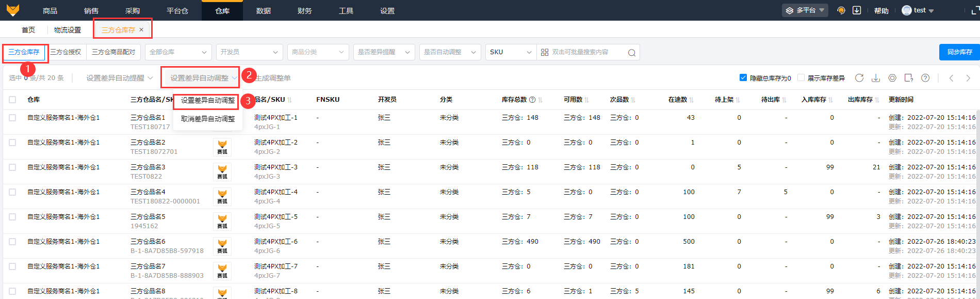Open the 销售 top menu
This screenshot has width=980, height=299.
91,10
